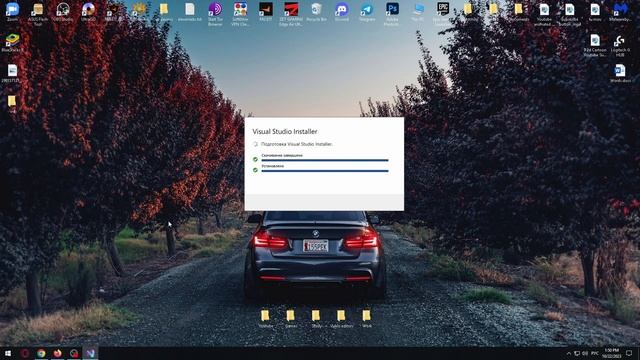Click the installed status checkmark icon
Image resolution: width=640 pixels, height=360 pixels.
coord(255,170)
